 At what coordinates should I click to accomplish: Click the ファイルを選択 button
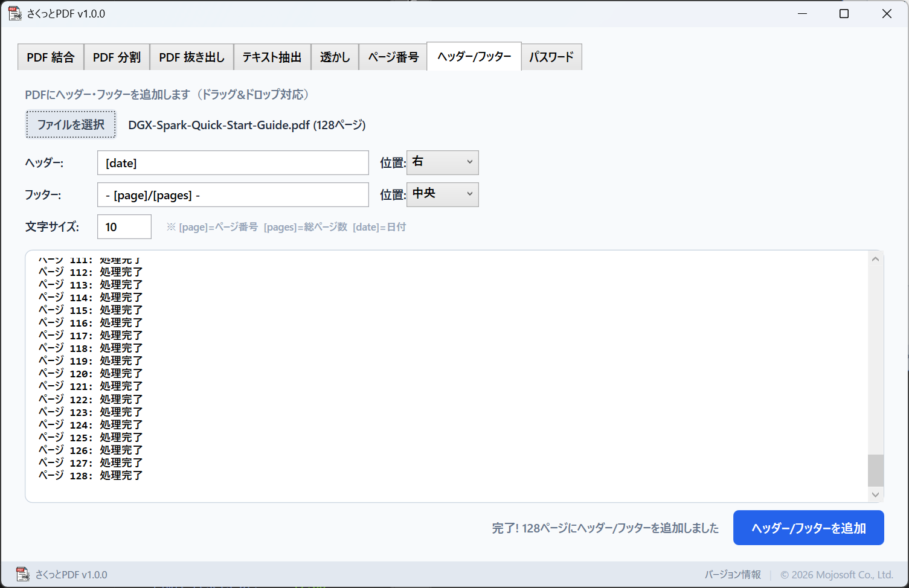click(x=71, y=124)
